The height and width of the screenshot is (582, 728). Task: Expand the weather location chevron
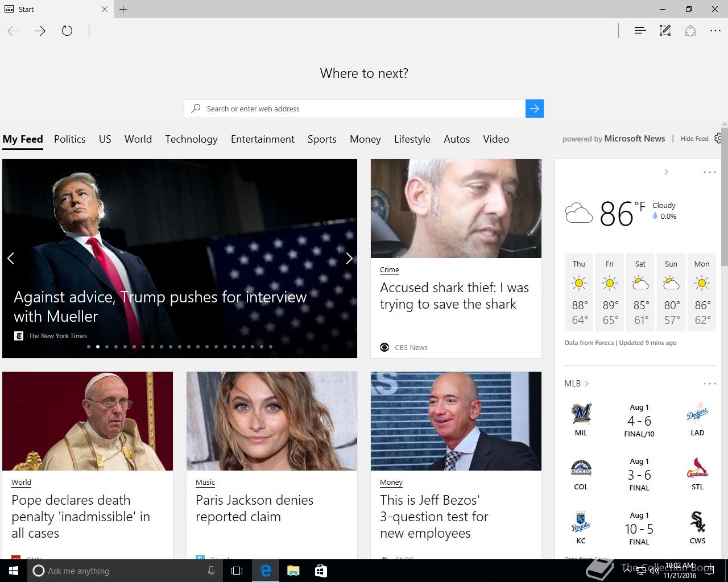[666, 172]
